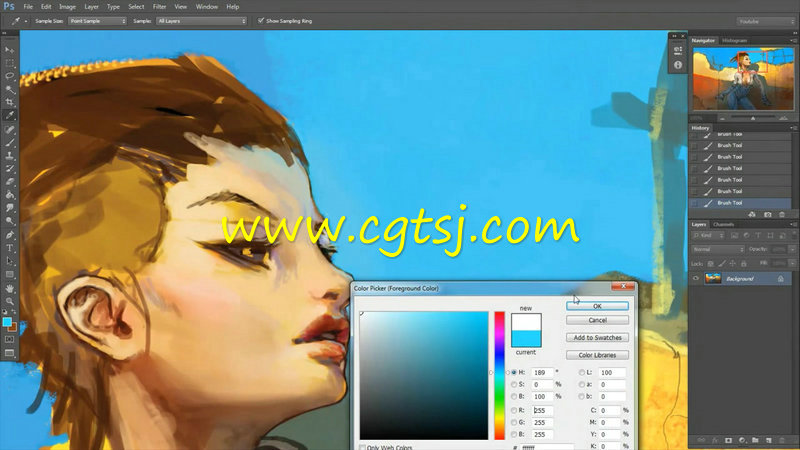Open Eyedropper tool preset picker arrow
This screenshot has width=800, height=450.
(x=26, y=21)
